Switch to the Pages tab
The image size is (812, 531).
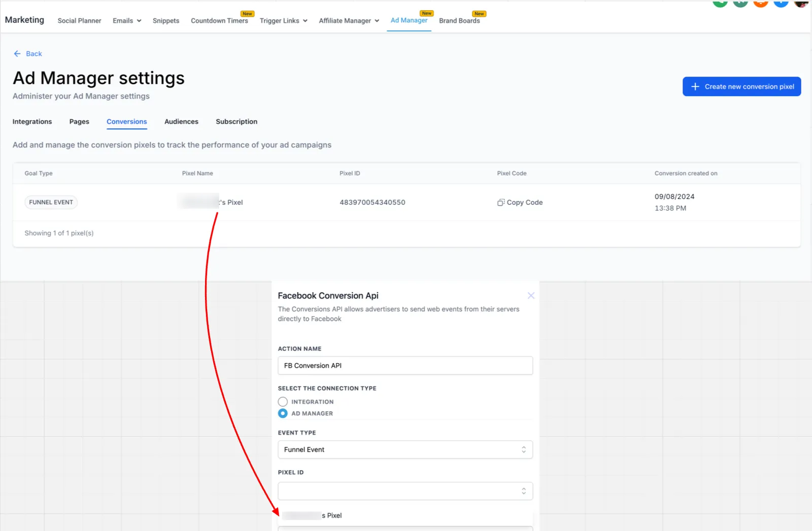79,122
